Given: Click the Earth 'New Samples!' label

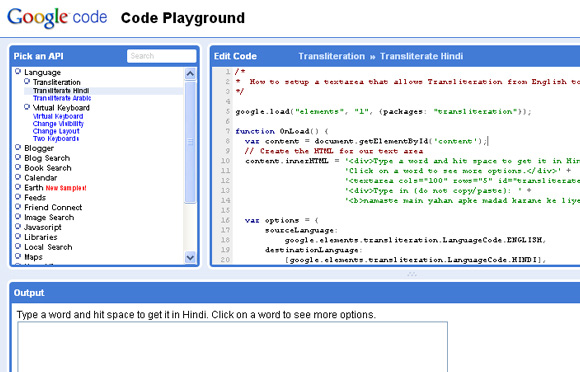Looking at the screenshot, I should click(66, 188).
